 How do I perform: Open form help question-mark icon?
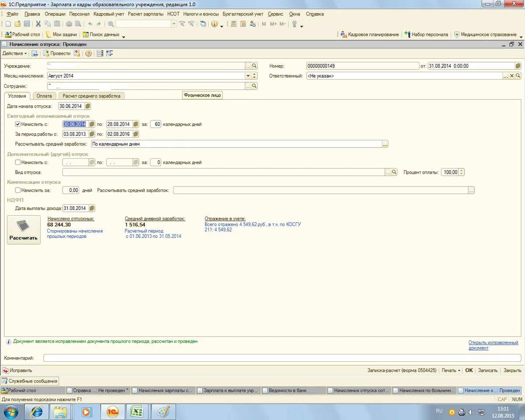pyautogui.click(x=88, y=53)
